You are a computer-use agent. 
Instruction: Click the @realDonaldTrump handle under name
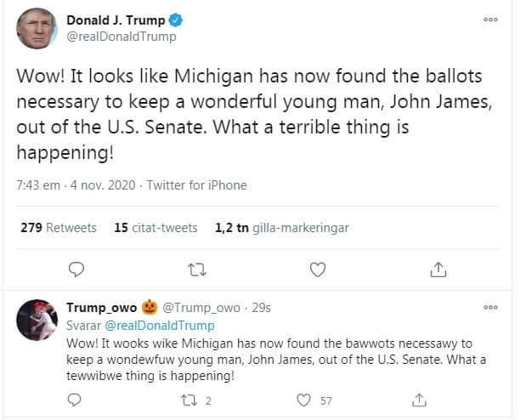[121, 37]
